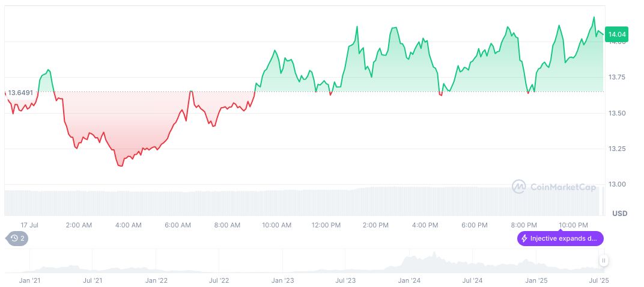This screenshot has height=287, width=644.
Task: Click the lowest red trough on the chart
Action: [x=120, y=165]
